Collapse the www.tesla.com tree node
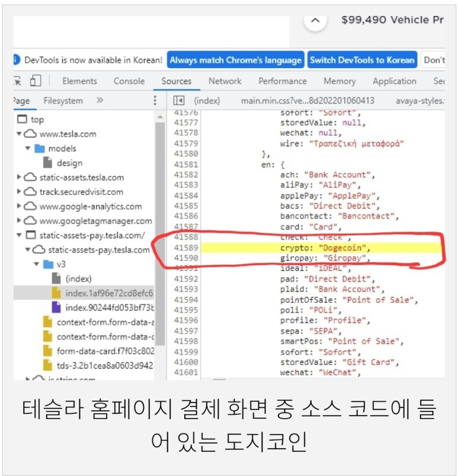This screenshot has width=458, height=476. pyautogui.click(x=19, y=133)
